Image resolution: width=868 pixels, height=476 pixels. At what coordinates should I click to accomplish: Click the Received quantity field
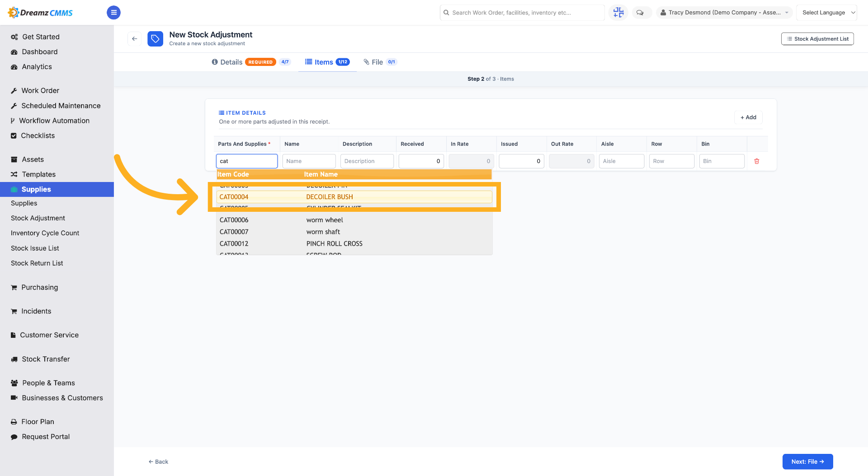(x=421, y=161)
